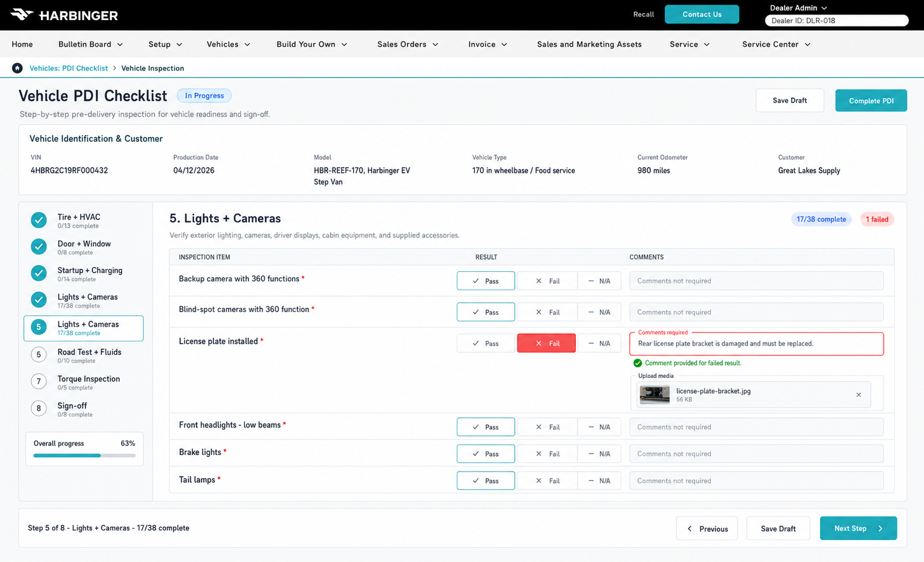The height and width of the screenshot is (562, 924).
Task: Click the home breadcrumb icon
Action: coord(17,68)
